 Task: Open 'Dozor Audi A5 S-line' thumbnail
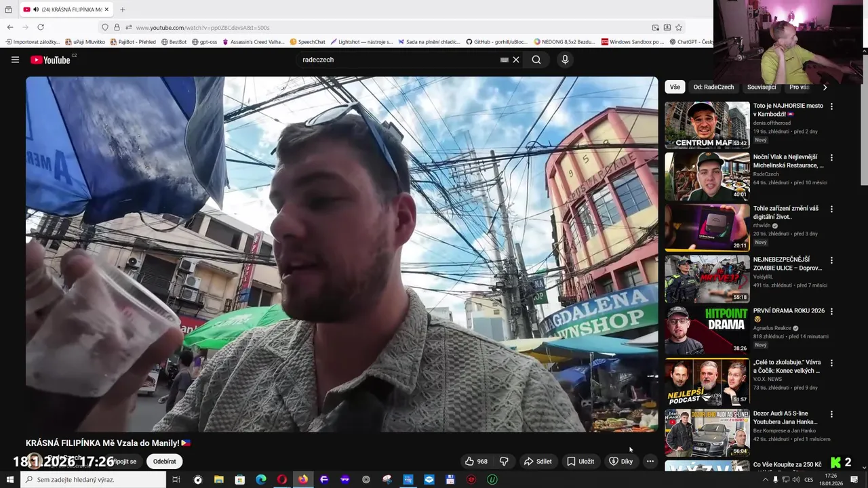coord(707,432)
